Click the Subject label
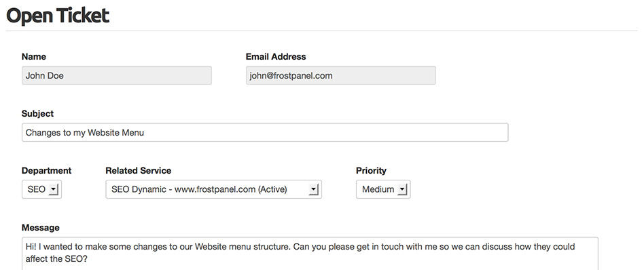This screenshot has height=270, width=644. tap(38, 114)
